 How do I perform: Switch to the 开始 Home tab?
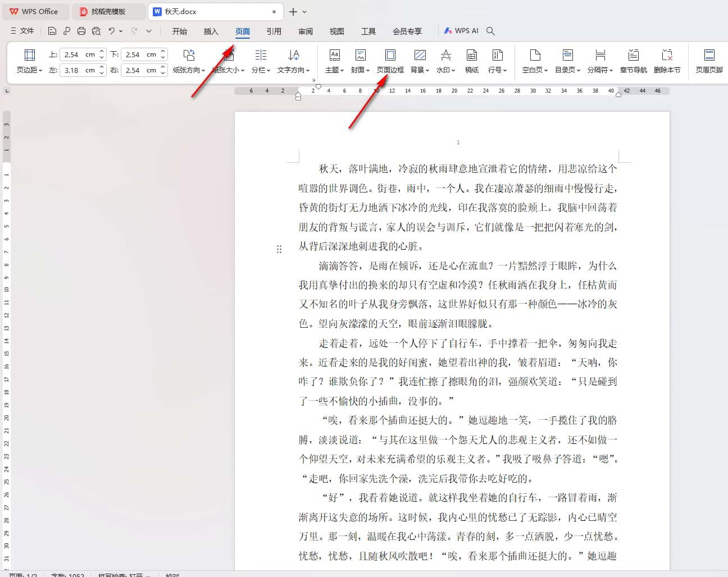point(180,31)
